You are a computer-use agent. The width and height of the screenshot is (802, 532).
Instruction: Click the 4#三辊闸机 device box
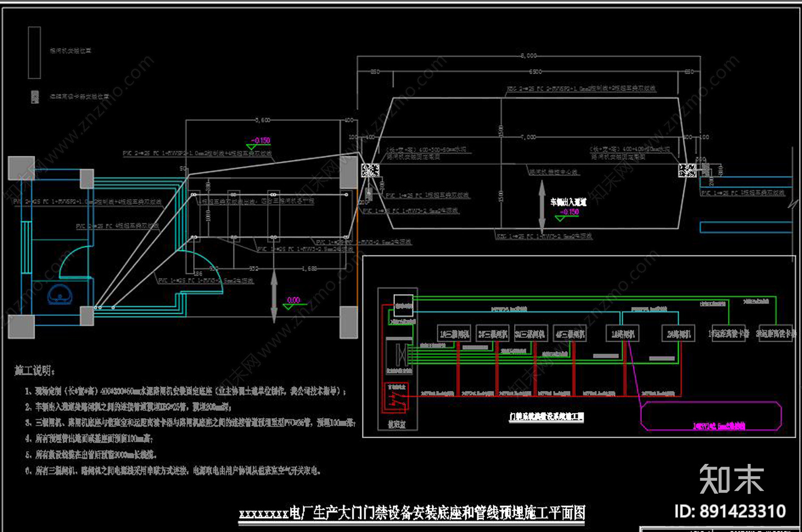click(x=569, y=334)
